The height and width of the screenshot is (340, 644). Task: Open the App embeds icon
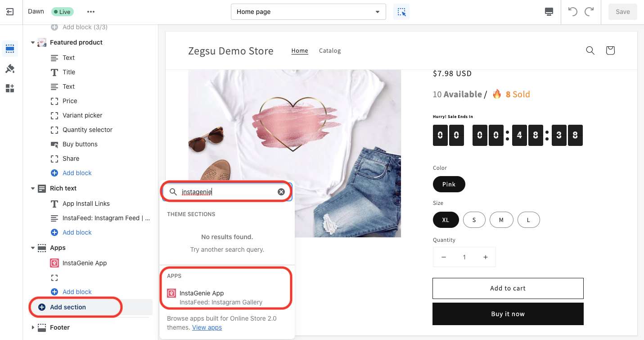tap(10, 88)
